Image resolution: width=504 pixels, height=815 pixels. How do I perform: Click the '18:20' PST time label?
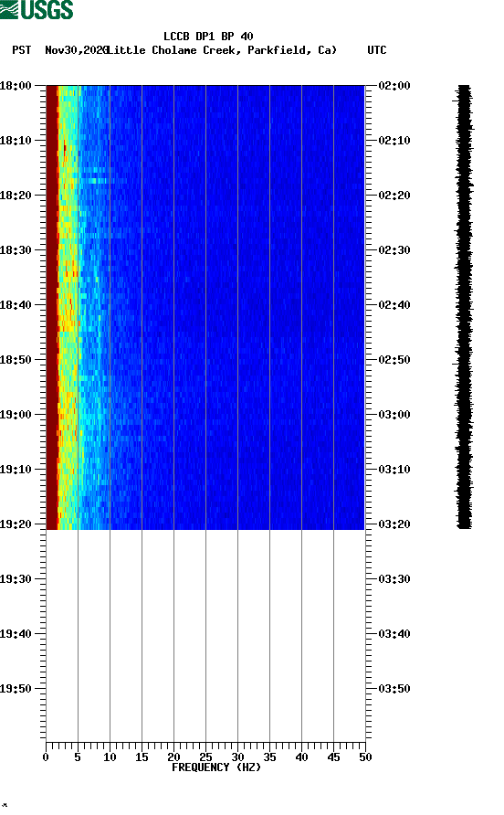click(16, 196)
